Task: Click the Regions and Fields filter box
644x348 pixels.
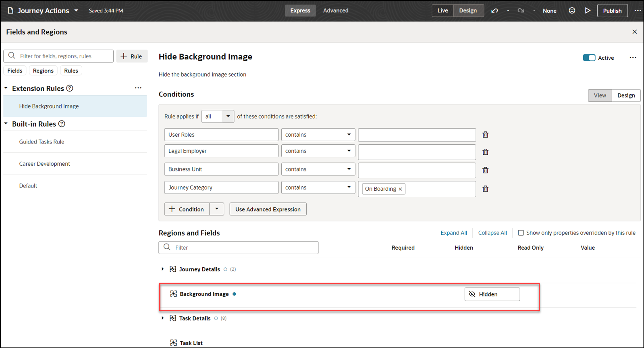Action: click(x=239, y=248)
